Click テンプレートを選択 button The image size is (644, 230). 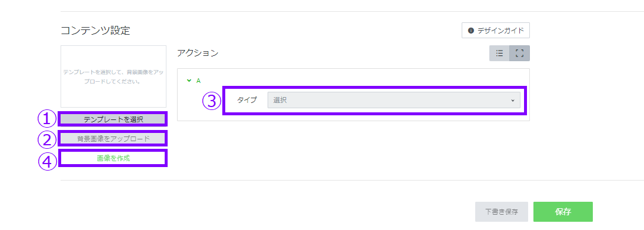114,119
